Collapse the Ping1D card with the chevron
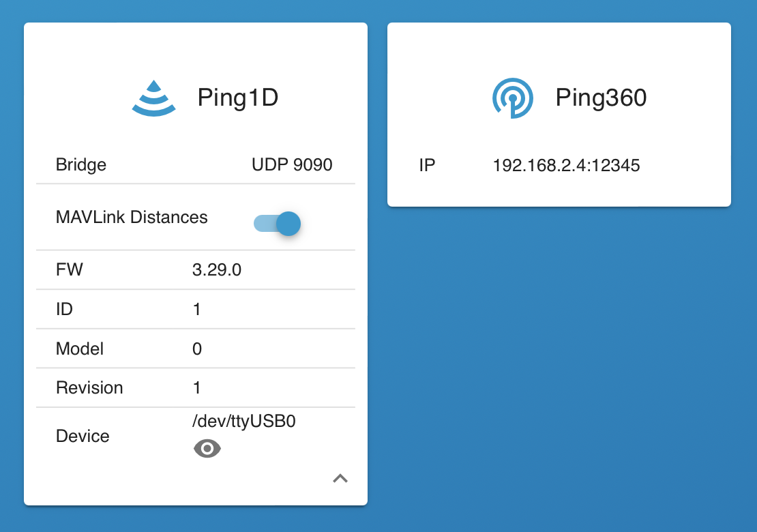The image size is (757, 532). (x=340, y=479)
